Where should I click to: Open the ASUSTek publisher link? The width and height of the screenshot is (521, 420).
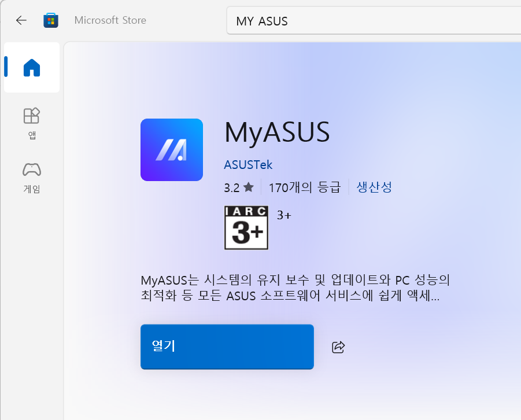coord(248,165)
